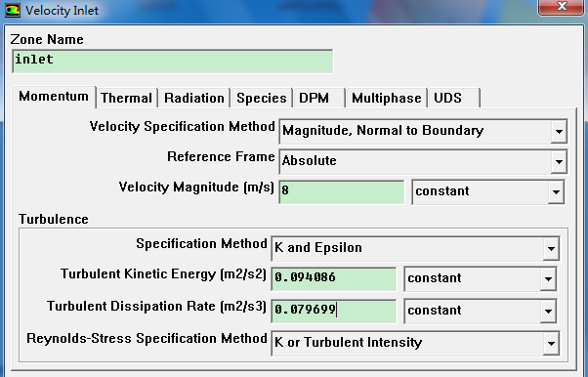Click the Fluent icon in the title bar

click(x=13, y=10)
